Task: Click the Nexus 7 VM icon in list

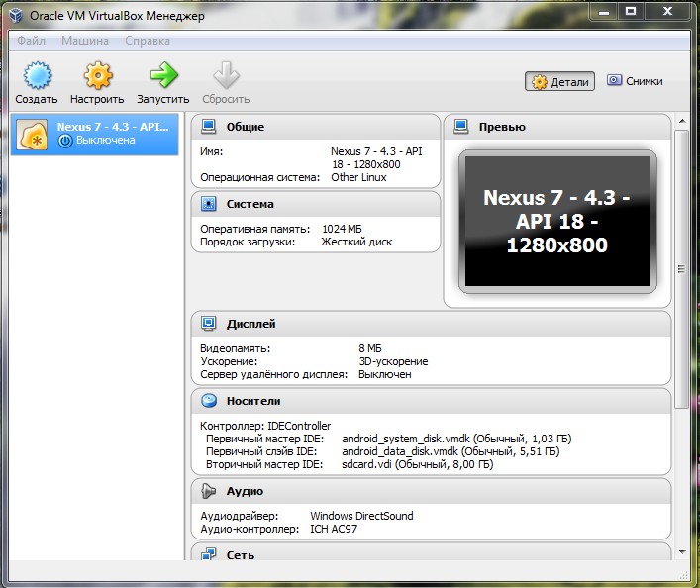Action: pos(32,135)
